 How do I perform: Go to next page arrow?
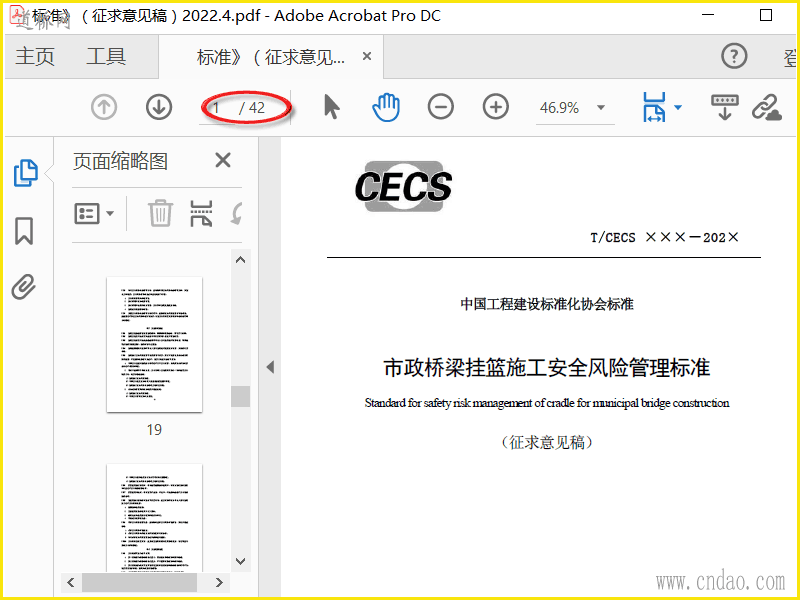pos(159,108)
